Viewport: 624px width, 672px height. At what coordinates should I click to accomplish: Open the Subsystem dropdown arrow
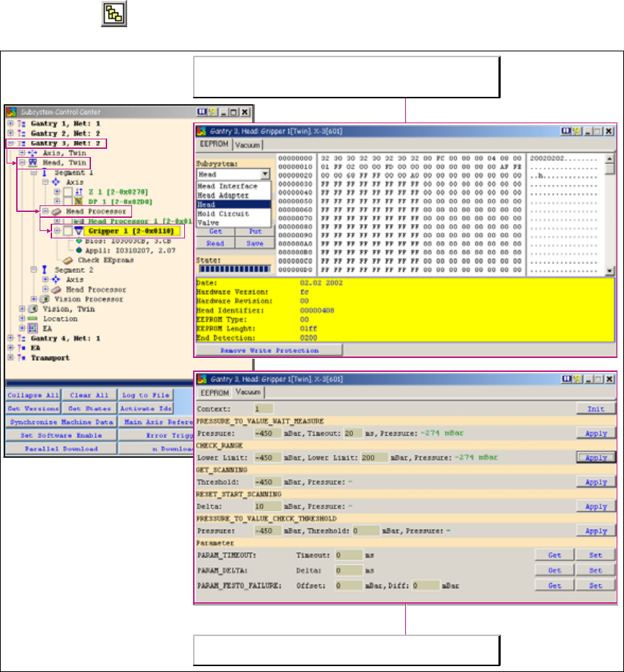[x=265, y=175]
